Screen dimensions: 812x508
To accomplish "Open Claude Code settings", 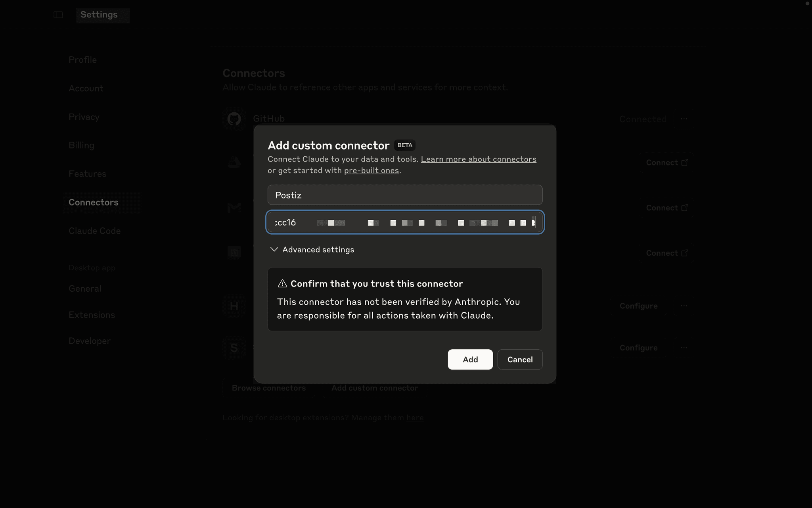I will tap(94, 231).
